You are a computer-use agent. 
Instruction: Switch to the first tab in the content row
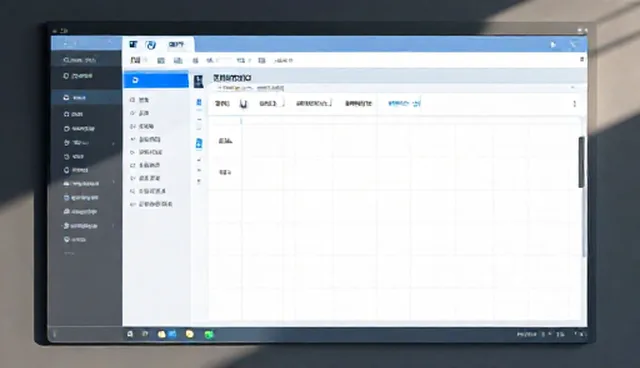pos(222,104)
